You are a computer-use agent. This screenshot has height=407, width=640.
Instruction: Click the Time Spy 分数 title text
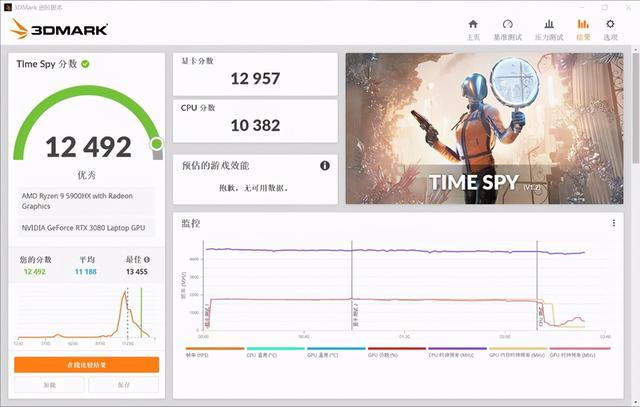pos(47,64)
